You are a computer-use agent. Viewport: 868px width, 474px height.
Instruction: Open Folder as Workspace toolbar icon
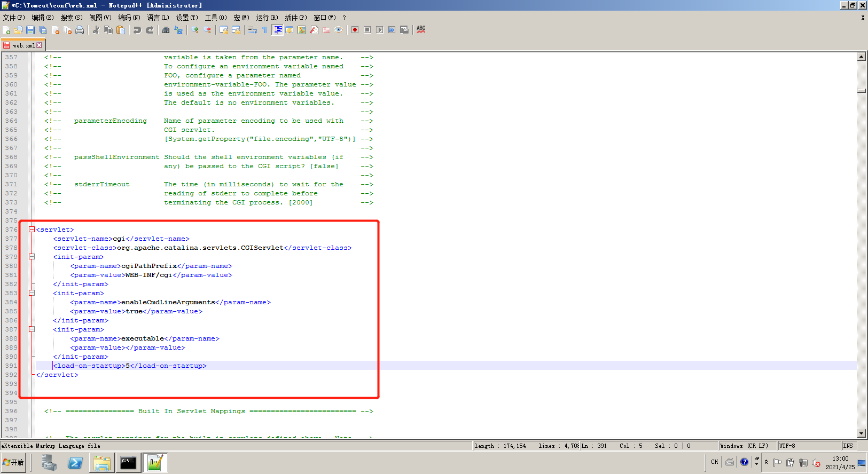point(326,30)
